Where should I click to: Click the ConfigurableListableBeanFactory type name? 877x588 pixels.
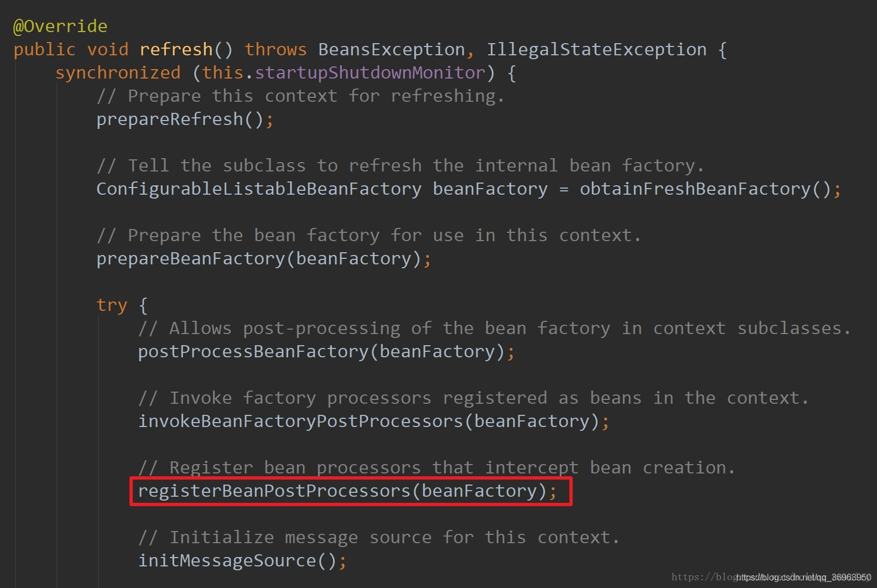(x=259, y=189)
